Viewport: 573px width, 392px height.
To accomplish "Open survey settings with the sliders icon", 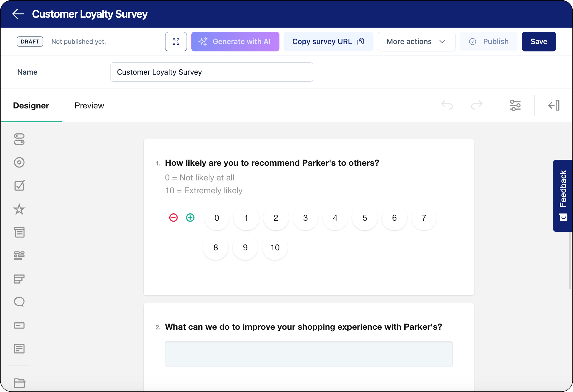I will click(x=516, y=105).
